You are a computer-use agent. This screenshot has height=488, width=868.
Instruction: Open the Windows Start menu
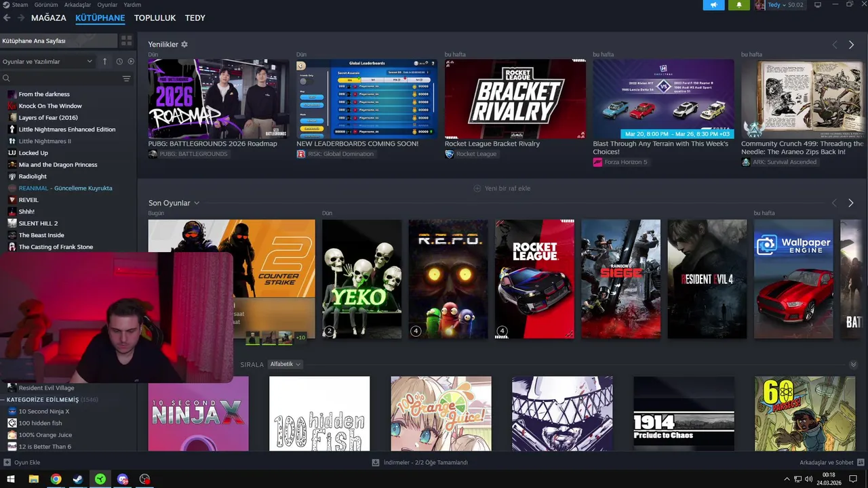[x=11, y=479]
